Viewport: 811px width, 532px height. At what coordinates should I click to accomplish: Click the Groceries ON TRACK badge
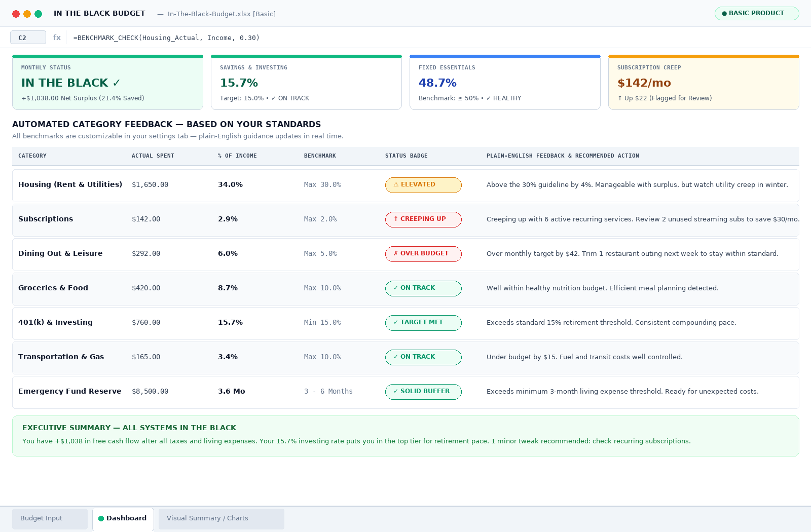coord(423,288)
